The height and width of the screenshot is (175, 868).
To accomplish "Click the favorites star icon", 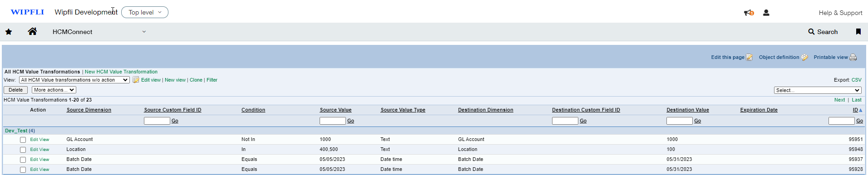I will tap(9, 32).
